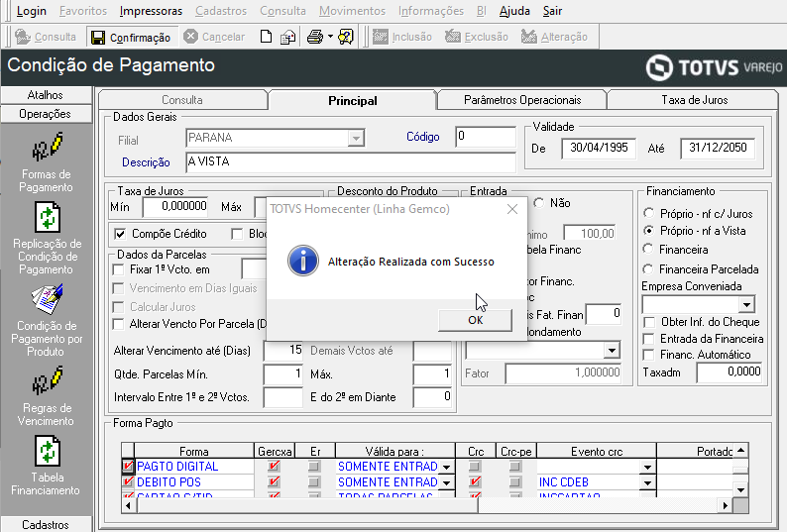Click the Exclusão toolbar icon

point(453,37)
